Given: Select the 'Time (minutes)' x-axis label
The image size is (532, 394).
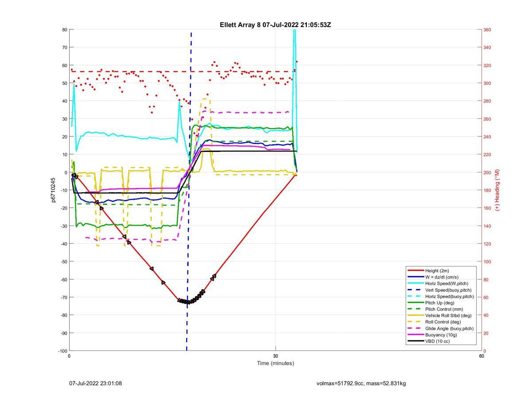Looking at the screenshot, I should click(x=275, y=363).
